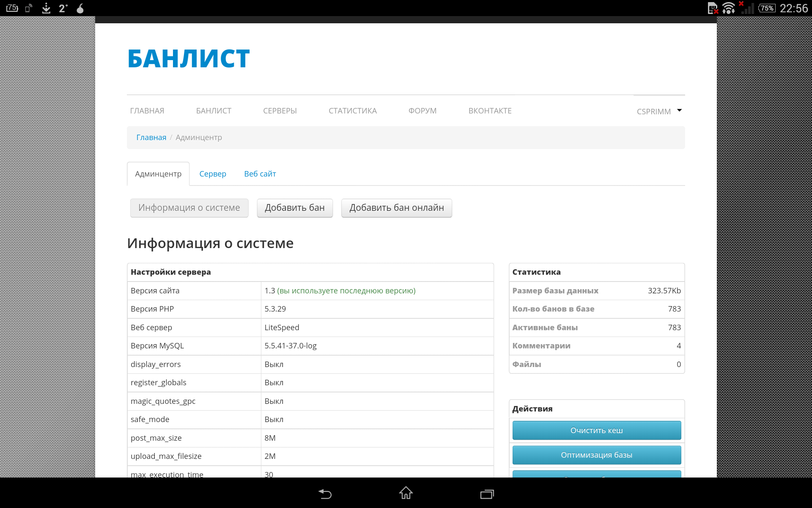
Task: Click the Статистика panel header
Action: click(537, 272)
